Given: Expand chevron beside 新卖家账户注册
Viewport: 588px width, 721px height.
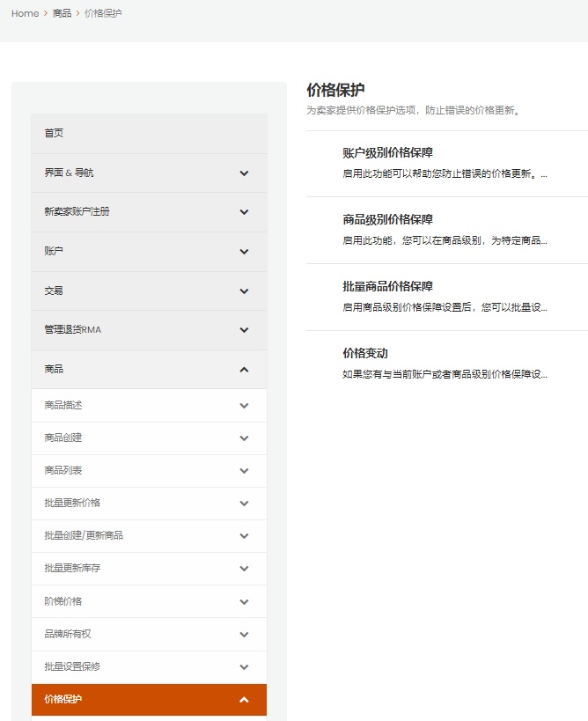Looking at the screenshot, I should tap(244, 212).
